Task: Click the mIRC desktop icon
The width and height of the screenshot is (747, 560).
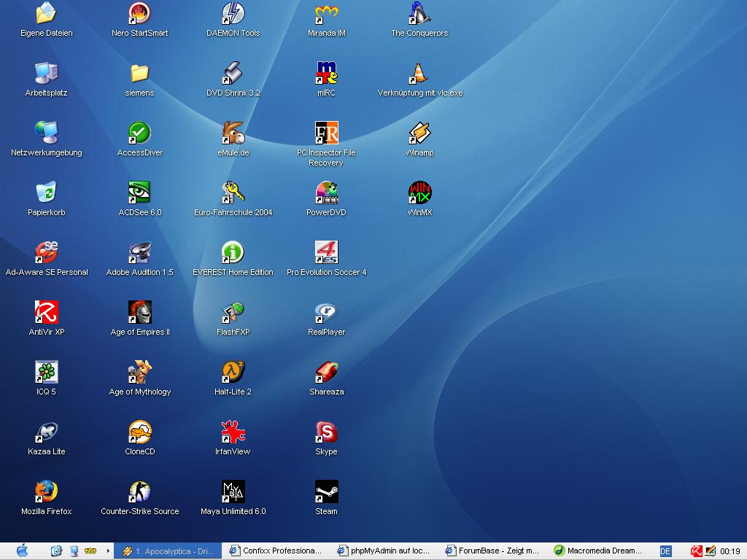Action: (x=326, y=73)
